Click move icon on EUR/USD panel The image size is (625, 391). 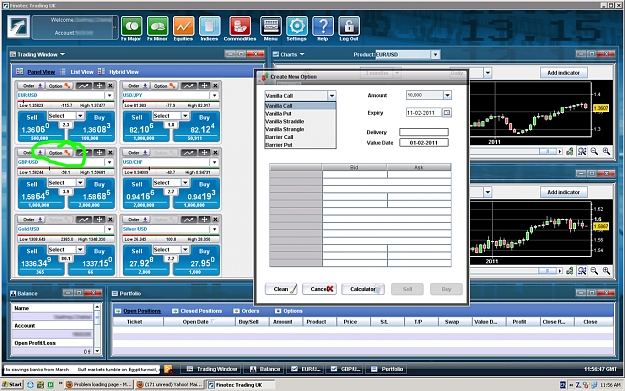click(x=99, y=86)
